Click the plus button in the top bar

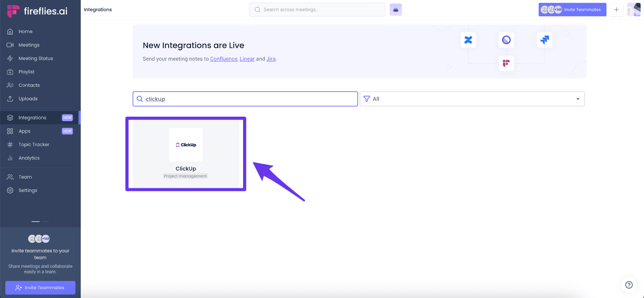616,10
